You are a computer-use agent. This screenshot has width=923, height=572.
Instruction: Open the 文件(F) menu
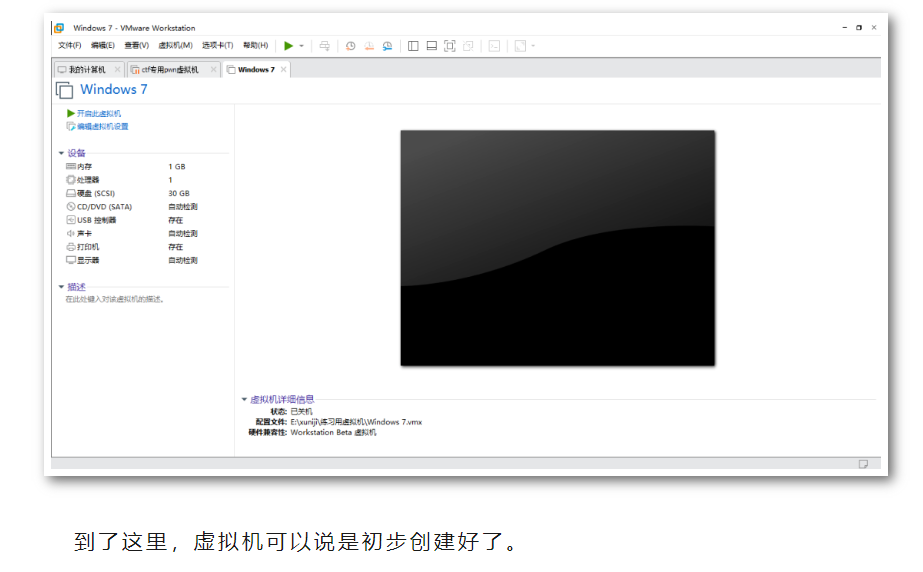coord(69,45)
